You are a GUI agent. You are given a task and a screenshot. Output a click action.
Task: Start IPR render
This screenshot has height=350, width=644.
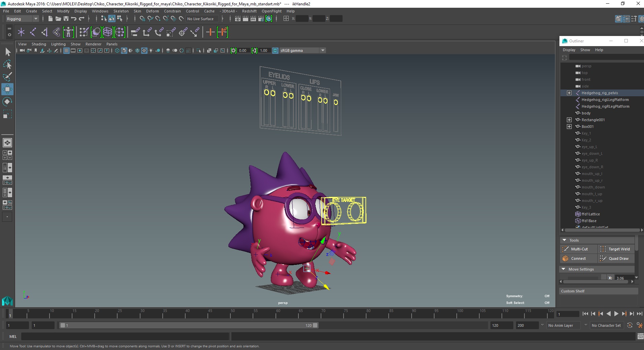253,19
